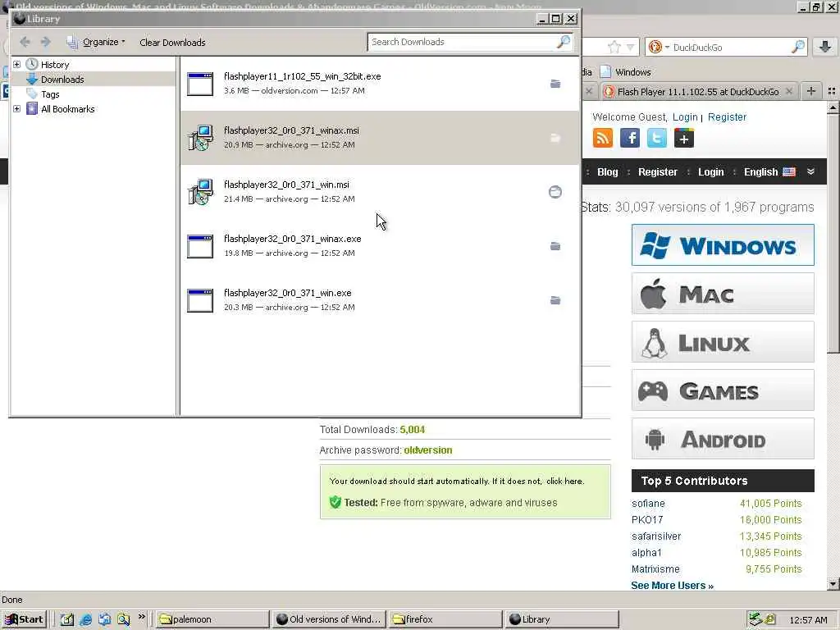Click installer icon of flashplayer32_0r0_371_win.msi
The height and width of the screenshot is (630, 840).
coord(200,192)
